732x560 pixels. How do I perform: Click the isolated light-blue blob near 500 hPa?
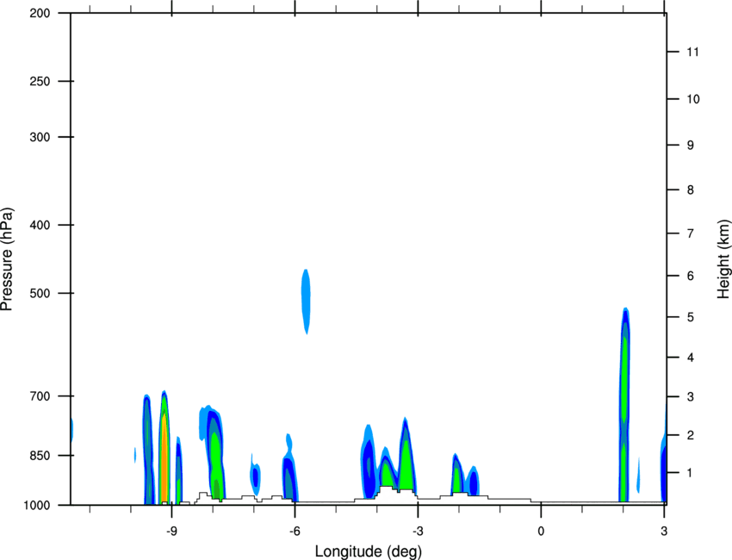(x=306, y=302)
